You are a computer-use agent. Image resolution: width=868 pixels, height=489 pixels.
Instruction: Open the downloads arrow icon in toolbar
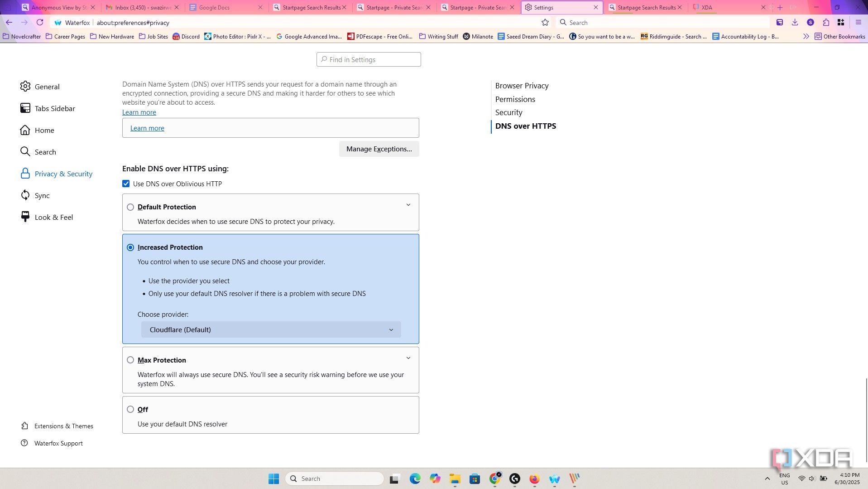[x=795, y=22]
